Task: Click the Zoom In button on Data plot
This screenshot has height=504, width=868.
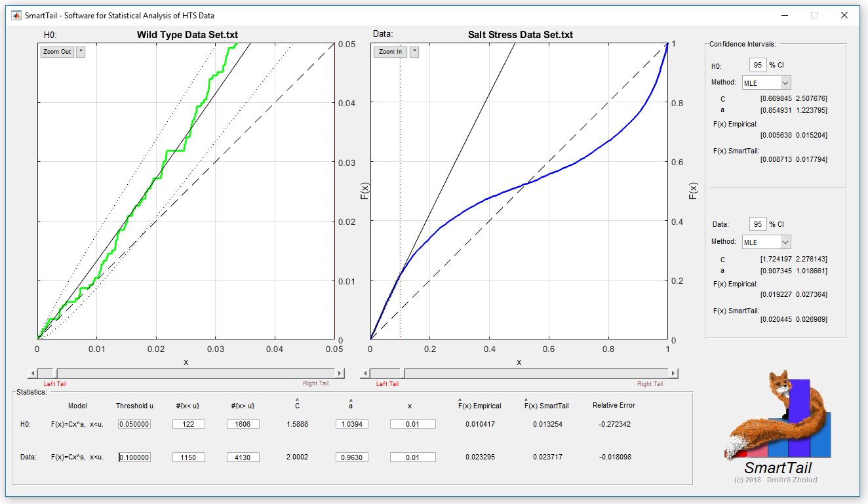Action: coord(391,52)
